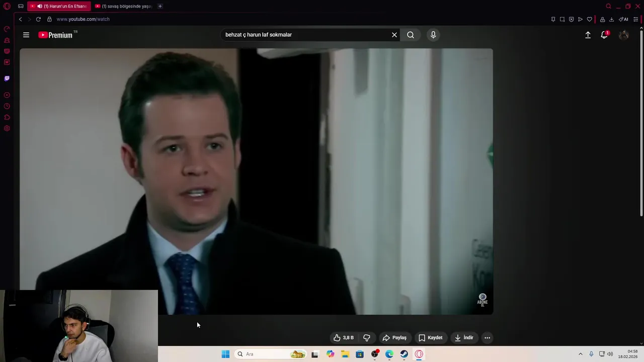644x362 pixels.
Task: Click the YouTube search box text
Action: coord(259,35)
